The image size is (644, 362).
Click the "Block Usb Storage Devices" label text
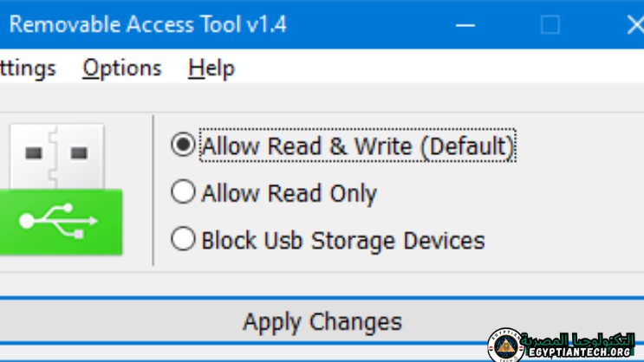coord(342,240)
